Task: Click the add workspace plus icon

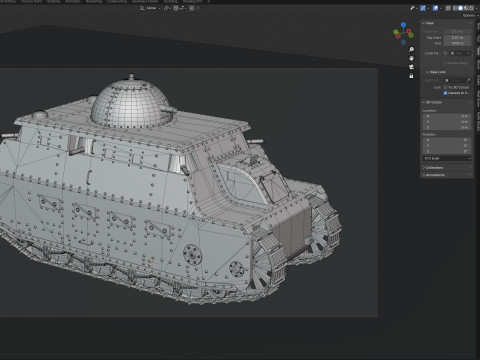Action: pos(208,1)
